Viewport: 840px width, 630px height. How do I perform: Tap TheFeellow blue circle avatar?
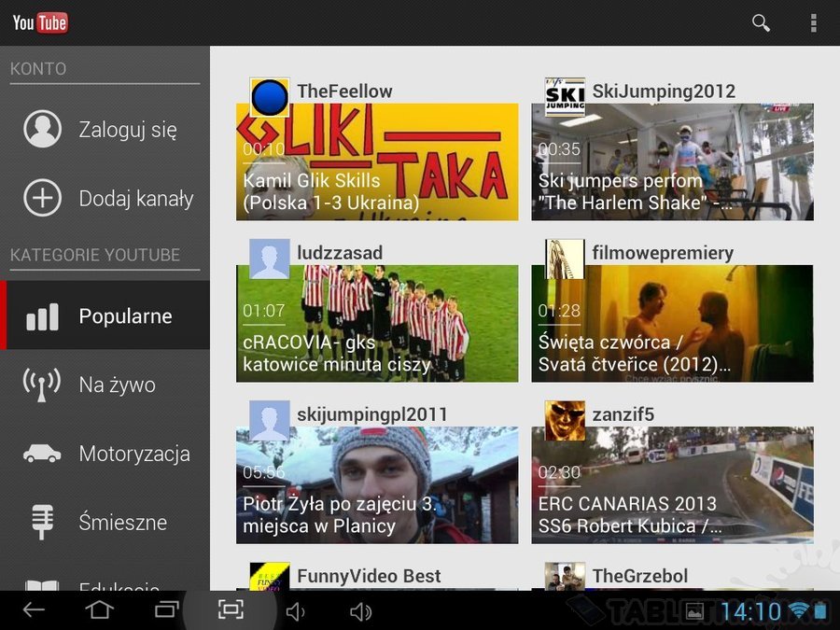pos(270,97)
